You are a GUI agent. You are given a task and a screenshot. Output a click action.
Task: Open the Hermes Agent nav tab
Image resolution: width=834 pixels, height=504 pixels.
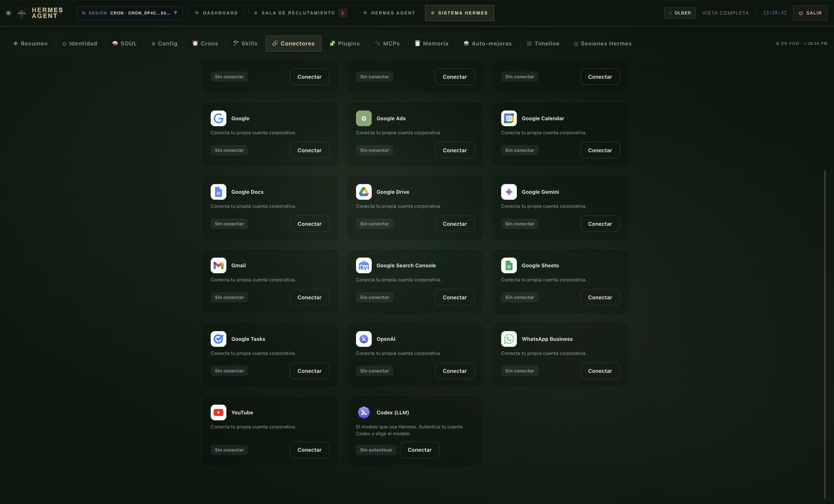coord(389,13)
